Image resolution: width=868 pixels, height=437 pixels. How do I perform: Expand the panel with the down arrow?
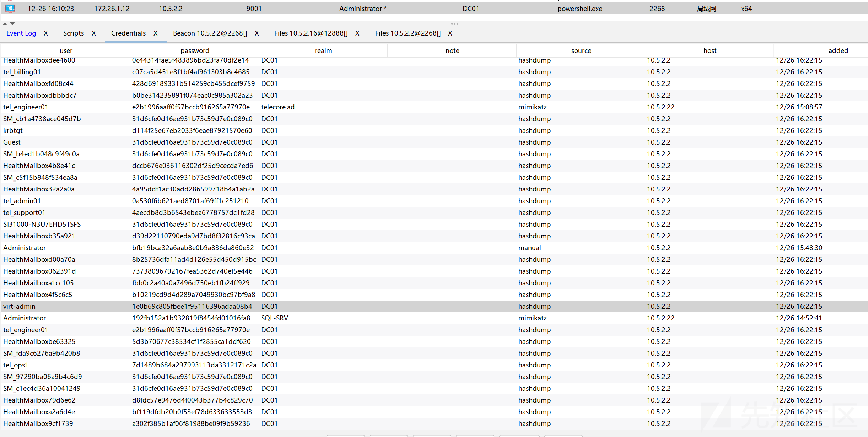tap(12, 24)
